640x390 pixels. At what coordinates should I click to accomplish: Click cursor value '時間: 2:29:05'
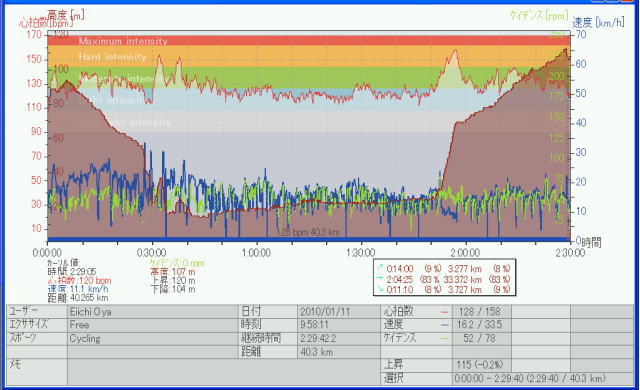tap(72, 272)
